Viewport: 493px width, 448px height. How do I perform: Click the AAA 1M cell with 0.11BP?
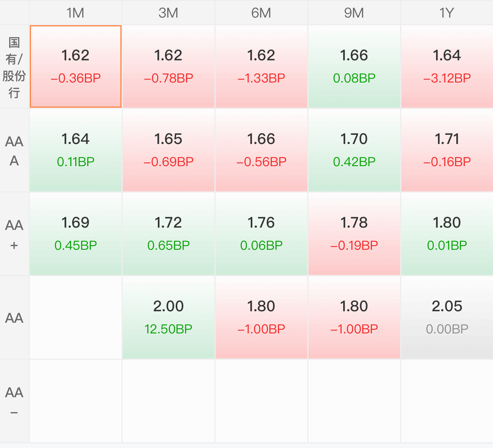[76, 150]
